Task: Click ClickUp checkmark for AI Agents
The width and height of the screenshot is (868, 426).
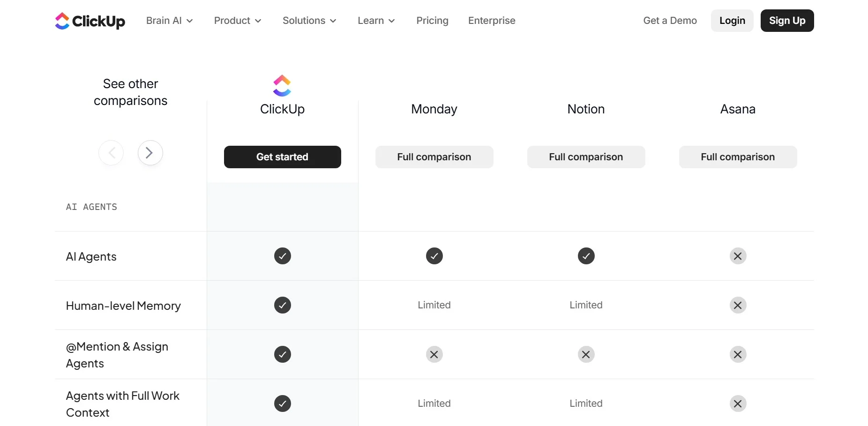Action: [283, 256]
